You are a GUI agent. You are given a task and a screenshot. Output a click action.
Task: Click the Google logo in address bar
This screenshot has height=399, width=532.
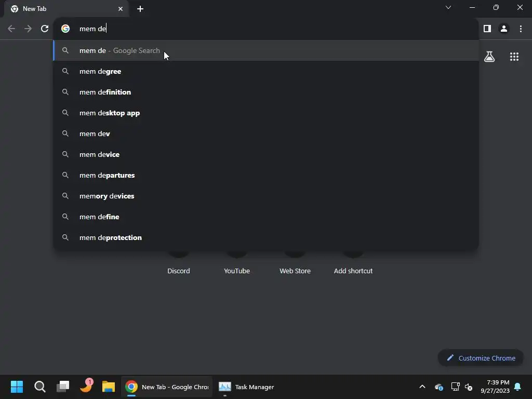point(65,29)
